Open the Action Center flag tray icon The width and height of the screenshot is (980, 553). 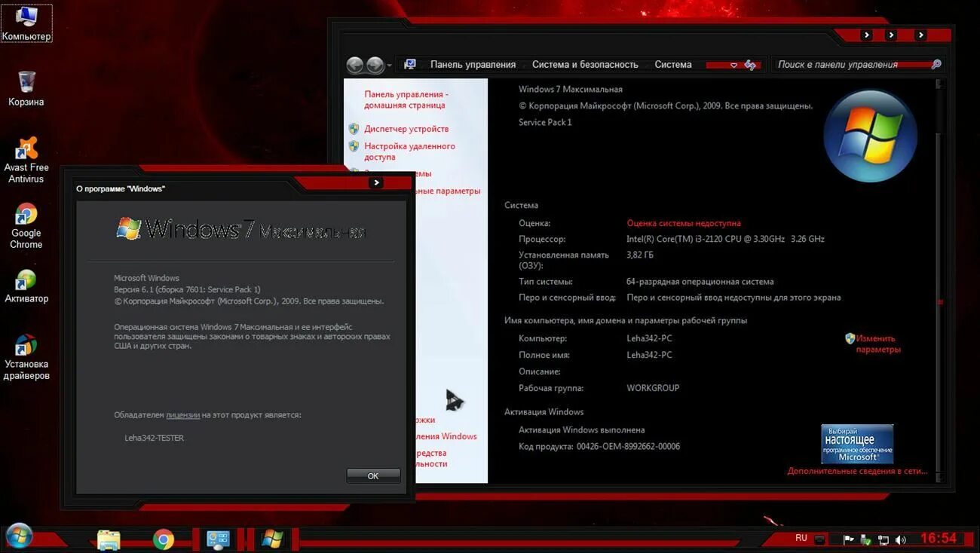point(848,539)
